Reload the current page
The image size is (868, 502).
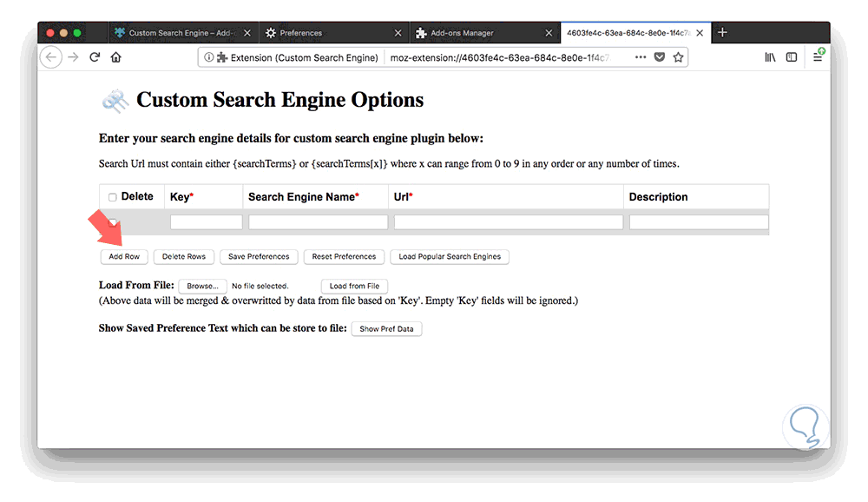95,57
